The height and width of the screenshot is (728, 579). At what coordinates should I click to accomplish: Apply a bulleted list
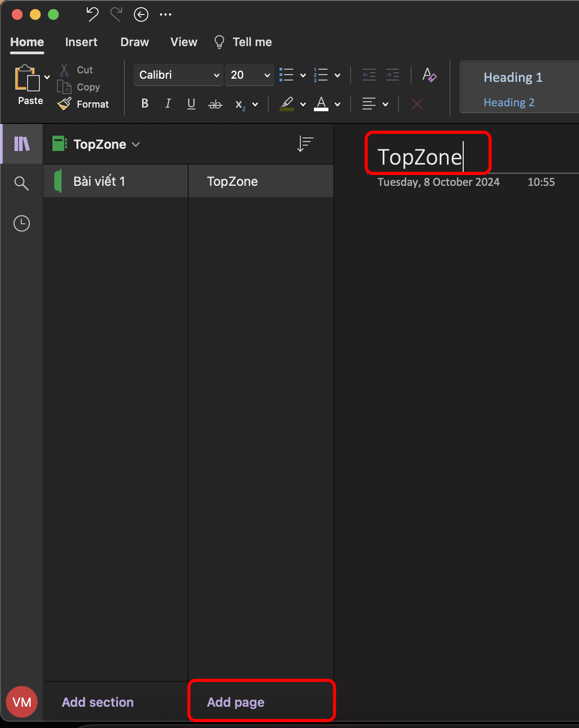click(x=286, y=75)
